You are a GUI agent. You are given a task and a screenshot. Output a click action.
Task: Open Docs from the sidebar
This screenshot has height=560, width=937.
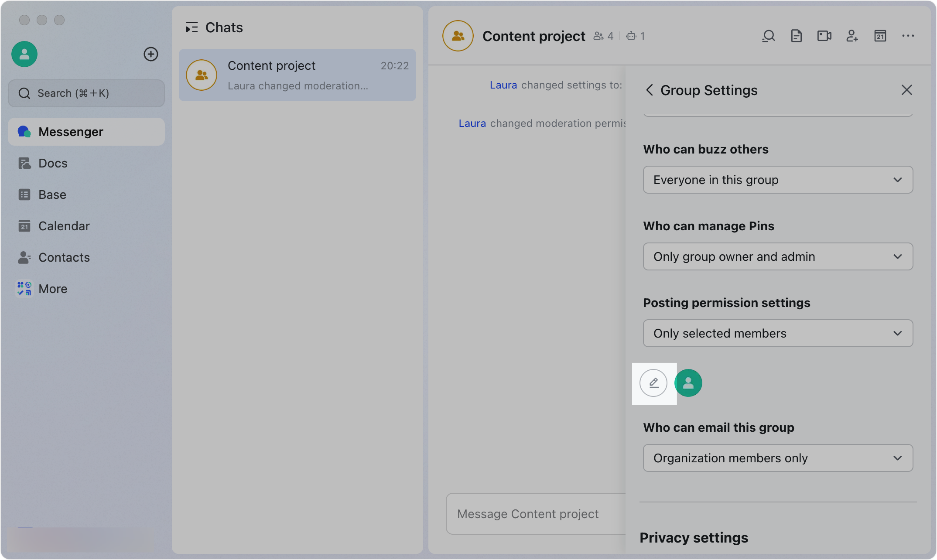[86, 163]
